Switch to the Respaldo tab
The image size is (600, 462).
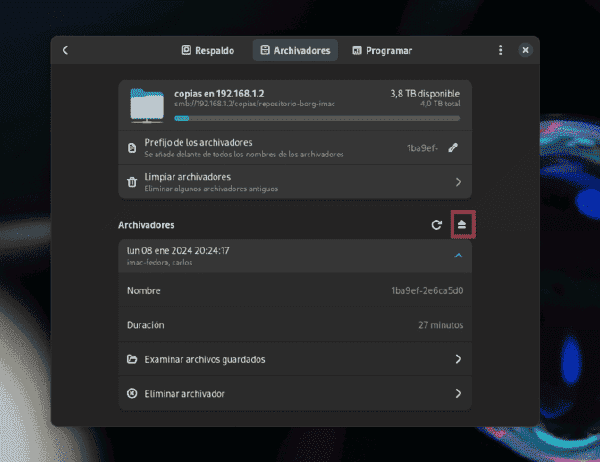[207, 50]
